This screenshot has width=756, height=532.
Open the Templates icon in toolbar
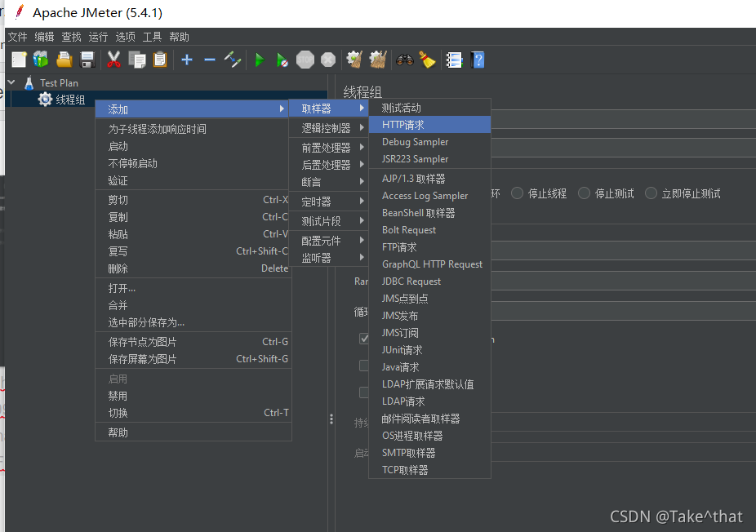pos(42,60)
